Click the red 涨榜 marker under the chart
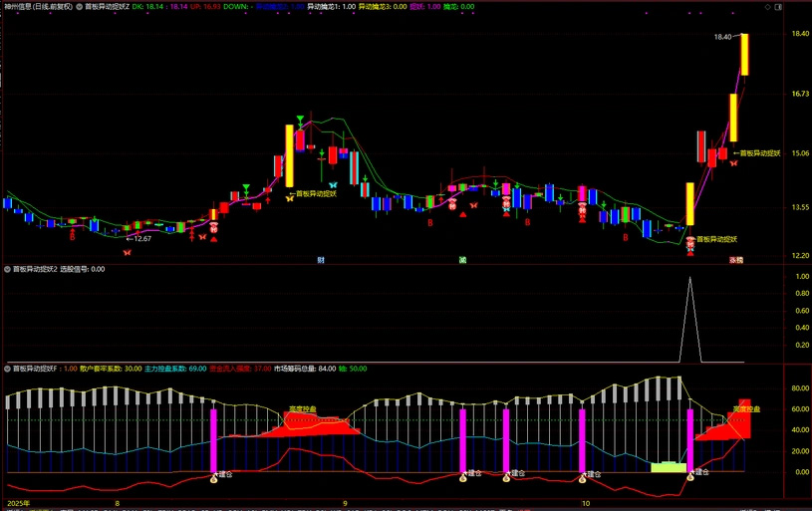The height and width of the screenshot is (511, 812). point(736,260)
